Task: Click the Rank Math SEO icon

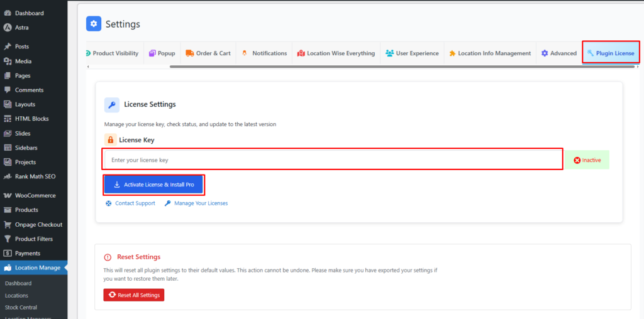Action: tap(8, 176)
